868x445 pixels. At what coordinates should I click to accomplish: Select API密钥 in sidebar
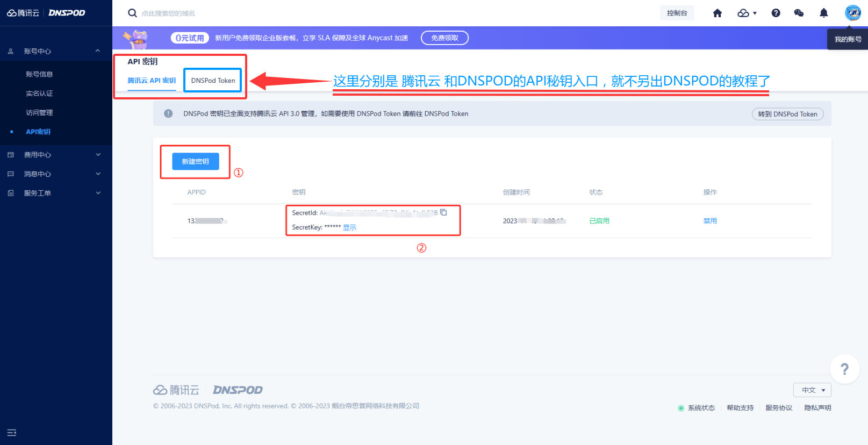(38, 132)
